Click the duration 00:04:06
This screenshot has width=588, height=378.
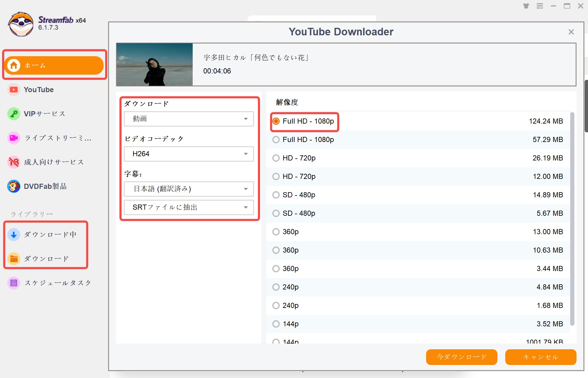point(217,71)
